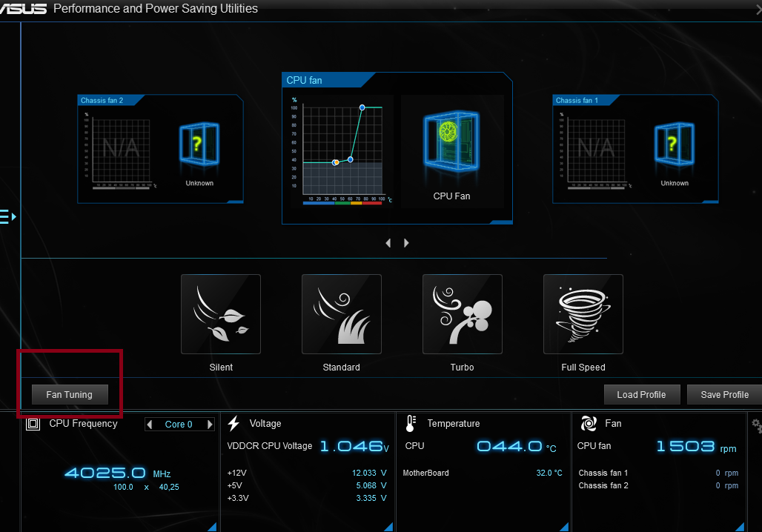Image resolution: width=762 pixels, height=532 pixels.
Task: Click the Temperature thermometer icon
Action: pyautogui.click(x=411, y=424)
